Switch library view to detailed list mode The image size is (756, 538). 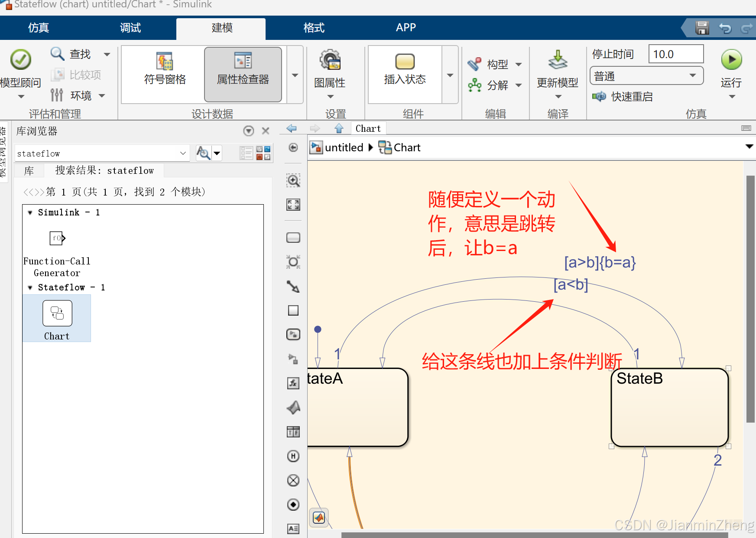pos(246,153)
